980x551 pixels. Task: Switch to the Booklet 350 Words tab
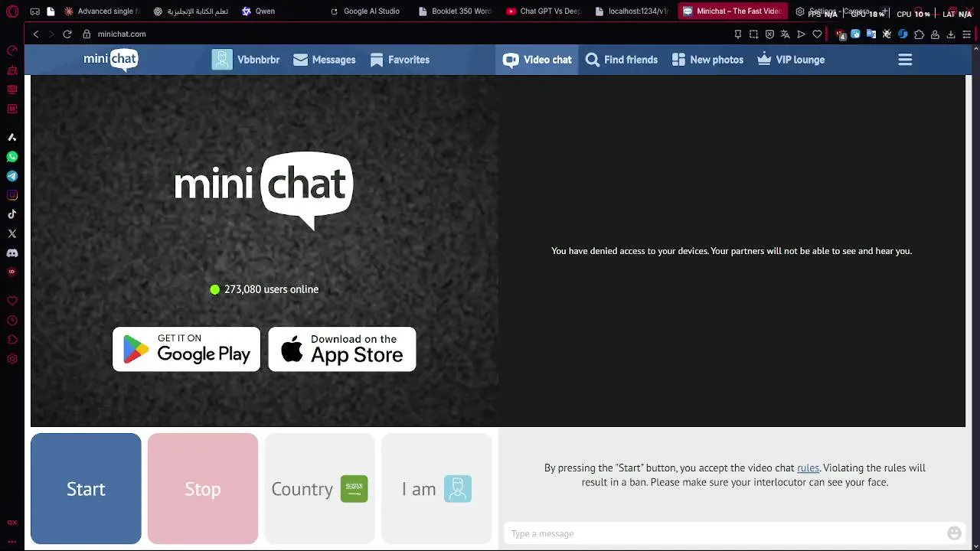457,11
